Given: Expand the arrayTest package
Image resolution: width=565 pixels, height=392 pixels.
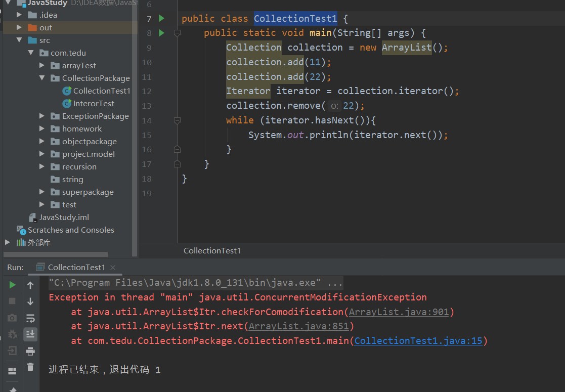Looking at the screenshot, I should click(42, 65).
